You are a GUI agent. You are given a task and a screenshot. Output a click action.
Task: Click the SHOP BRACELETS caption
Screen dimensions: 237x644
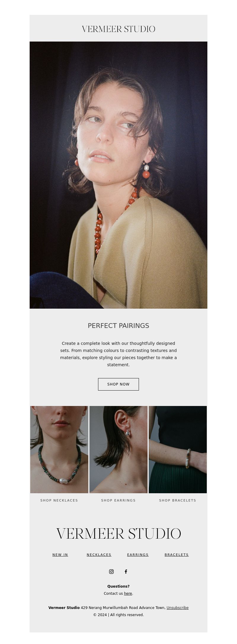pyautogui.click(x=178, y=500)
